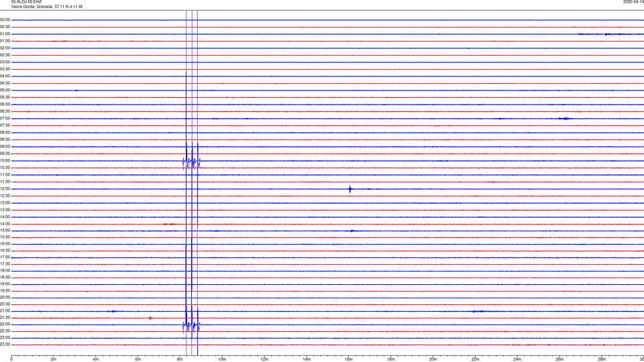This screenshot has width=644, height=362.
Task: Click the 28m axis label
Action: point(602,359)
